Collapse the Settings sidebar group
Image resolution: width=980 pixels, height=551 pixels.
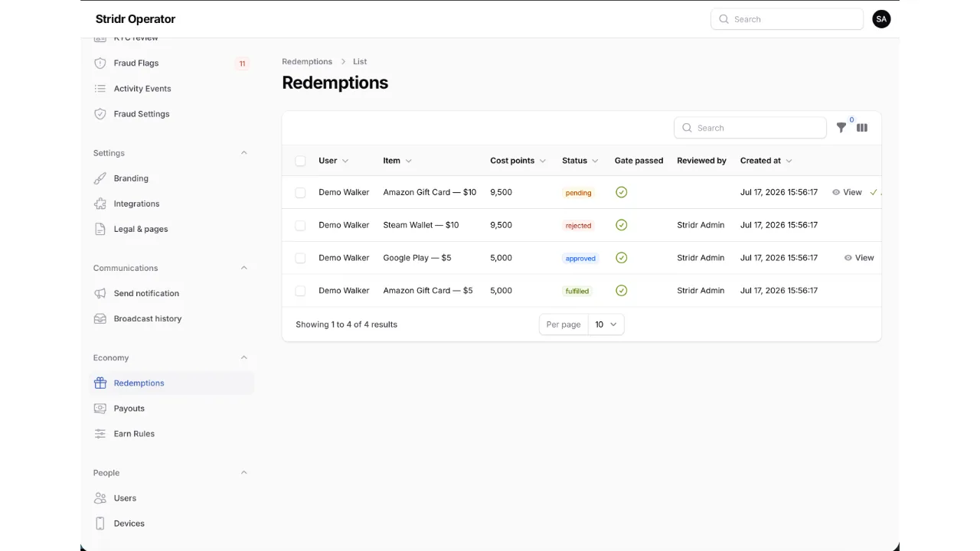[244, 153]
